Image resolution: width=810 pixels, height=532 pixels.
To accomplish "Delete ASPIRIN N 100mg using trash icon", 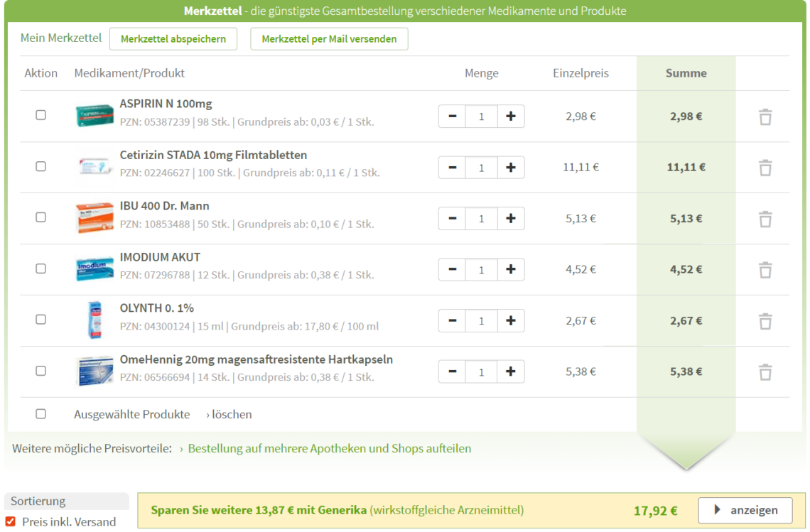I will 765,116.
